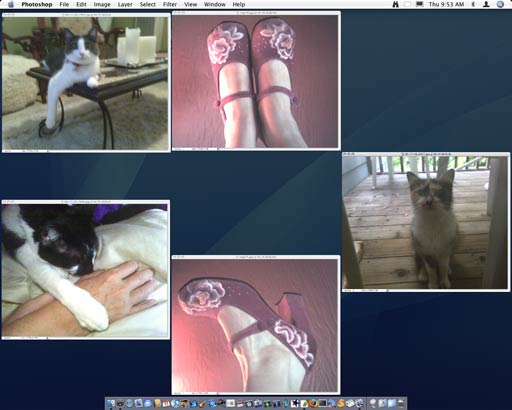
Task: Open the Displays menu bar icon
Action: point(420,4)
